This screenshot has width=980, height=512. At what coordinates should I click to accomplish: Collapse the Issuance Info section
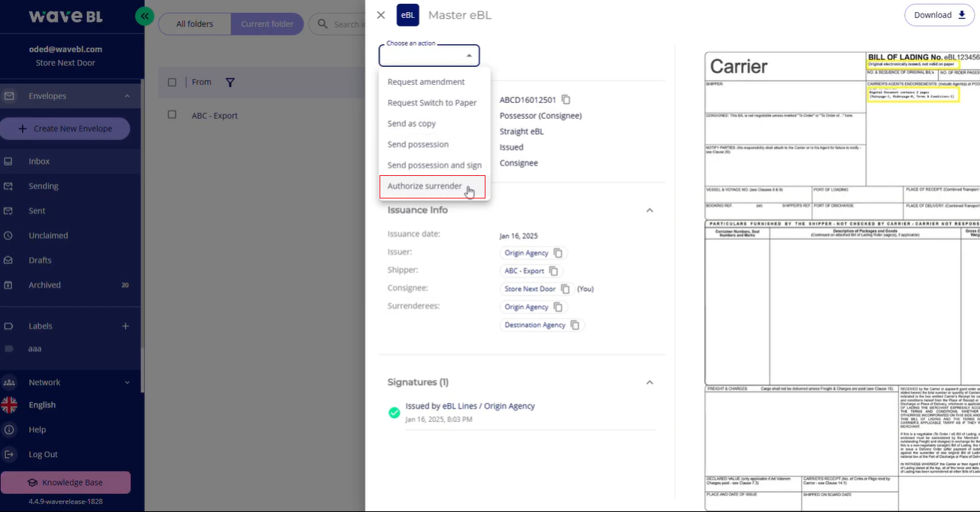coord(649,211)
